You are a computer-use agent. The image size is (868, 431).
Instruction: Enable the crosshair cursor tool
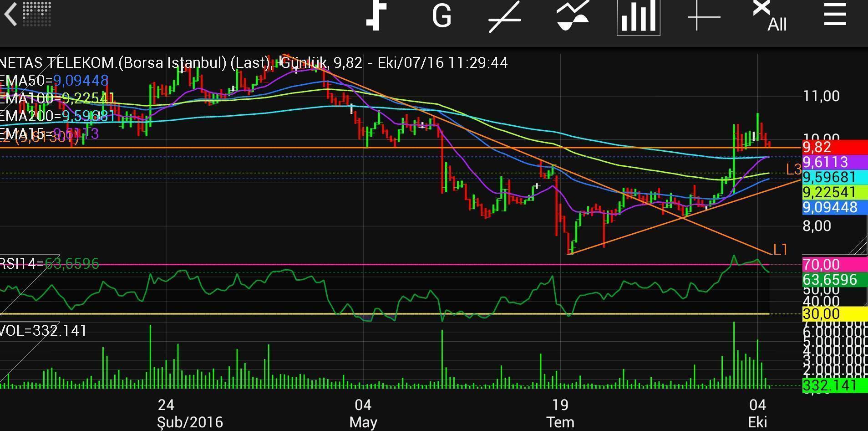[x=704, y=17]
